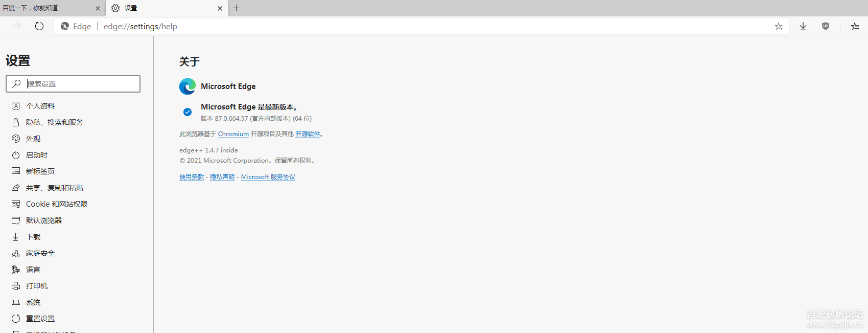Click the printer icon next to 打印机

click(16, 286)
